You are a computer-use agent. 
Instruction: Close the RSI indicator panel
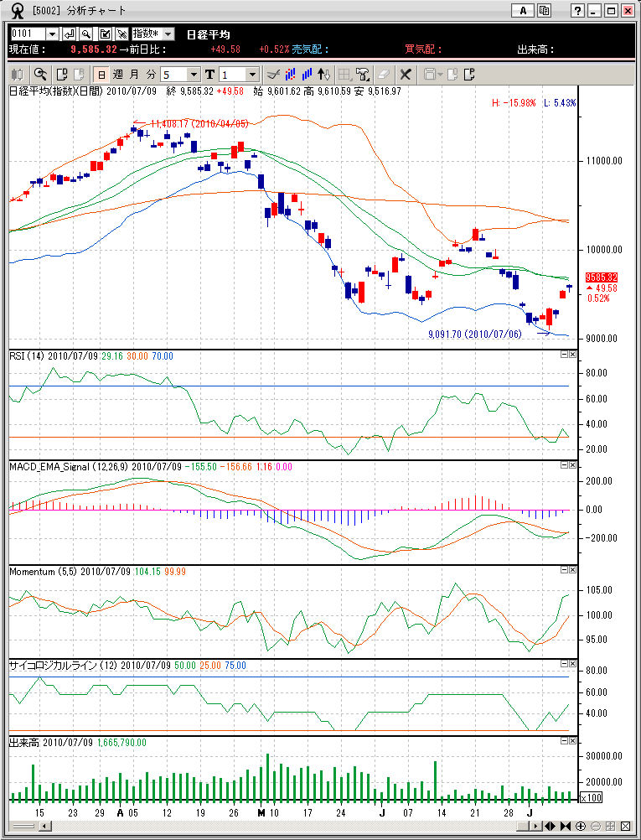tap(572, 355)
